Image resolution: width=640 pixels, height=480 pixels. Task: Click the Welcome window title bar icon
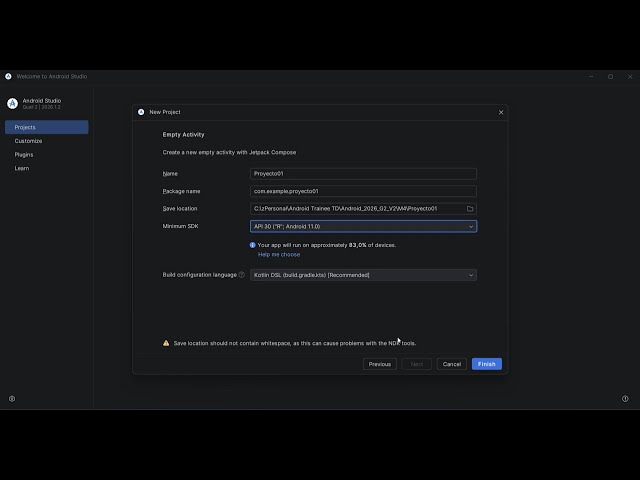click(x=8, y=76)
